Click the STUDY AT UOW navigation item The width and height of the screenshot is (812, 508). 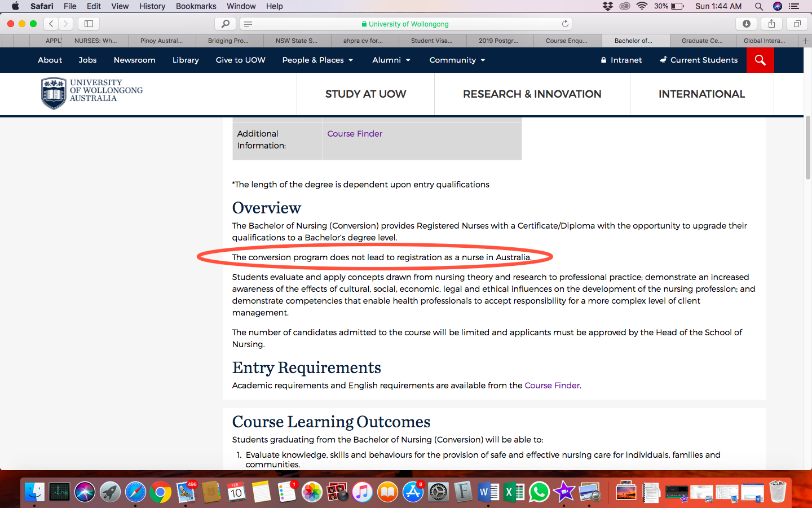(365, 94)
